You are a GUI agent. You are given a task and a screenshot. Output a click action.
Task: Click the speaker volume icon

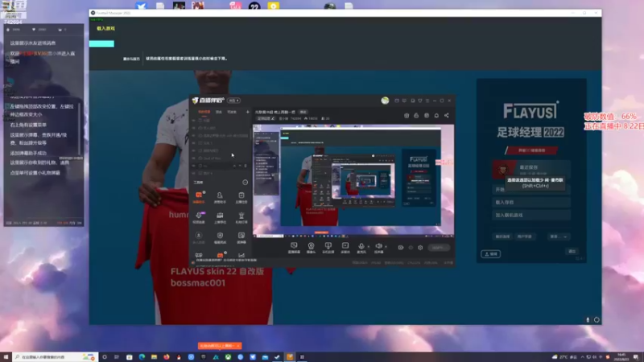(378, 246)
